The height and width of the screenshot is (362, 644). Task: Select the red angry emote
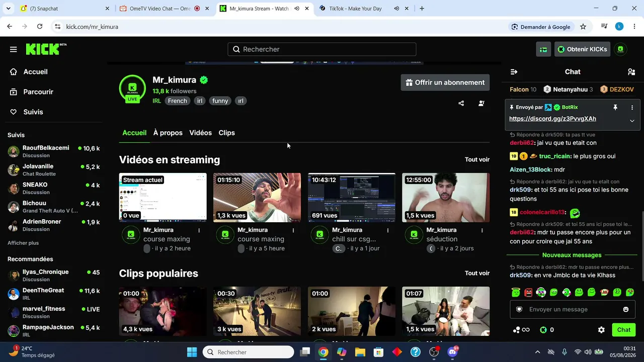[528, 292]
